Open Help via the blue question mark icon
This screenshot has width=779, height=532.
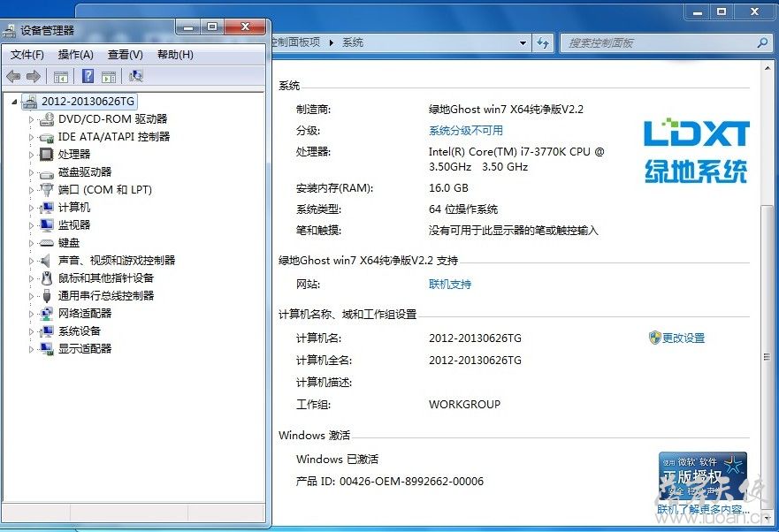88,76
